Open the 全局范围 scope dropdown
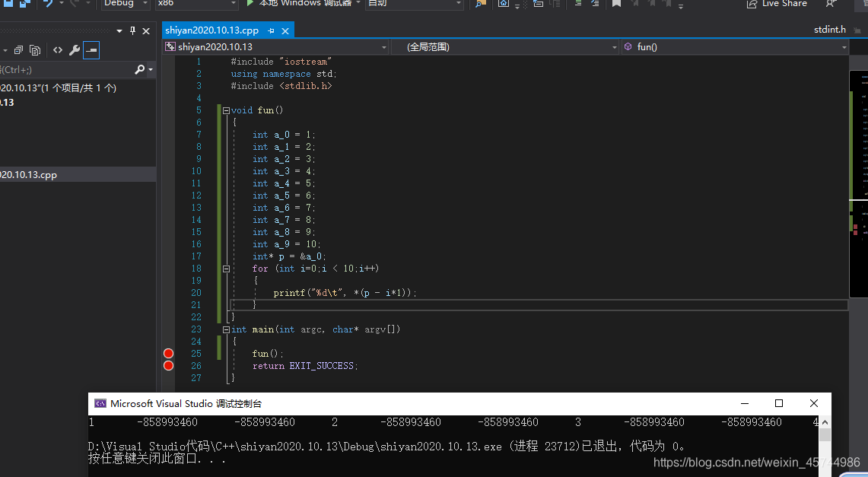Viewport: 868px width, 477px height. point(504,47)
